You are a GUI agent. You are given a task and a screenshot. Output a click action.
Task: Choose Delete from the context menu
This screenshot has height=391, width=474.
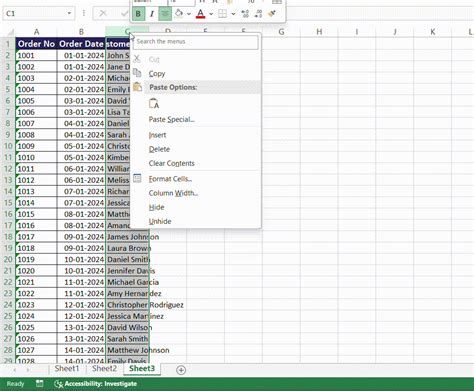(159, 149)
